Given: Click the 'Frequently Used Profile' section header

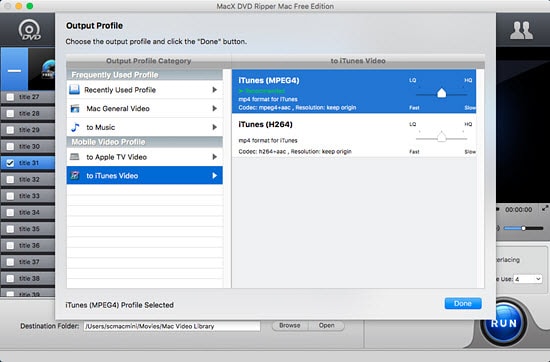Looking at the screenshot, I should 145,75.
